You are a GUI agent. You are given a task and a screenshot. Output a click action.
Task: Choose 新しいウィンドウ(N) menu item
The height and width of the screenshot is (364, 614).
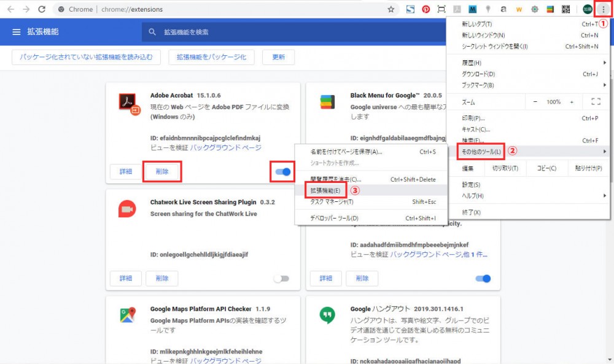(528, 35)
